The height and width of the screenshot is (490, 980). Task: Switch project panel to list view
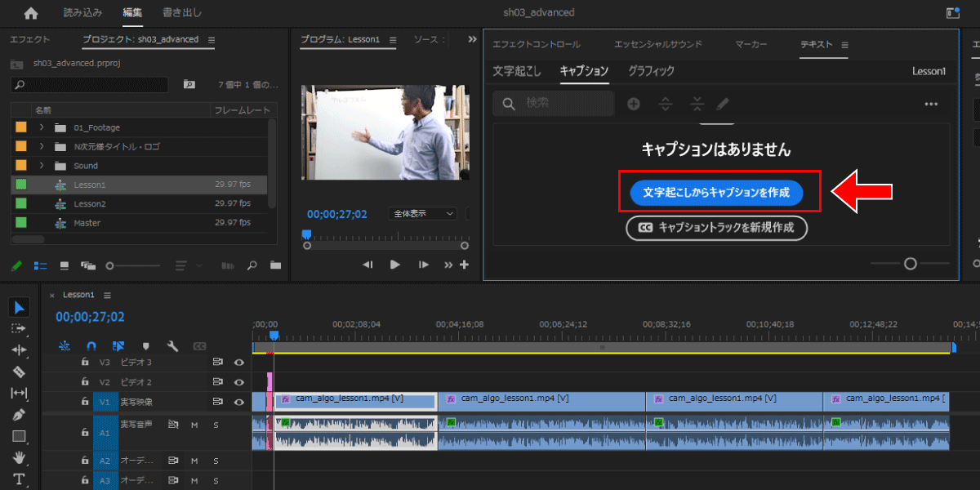pyautogui.click(x=40, y=265)
